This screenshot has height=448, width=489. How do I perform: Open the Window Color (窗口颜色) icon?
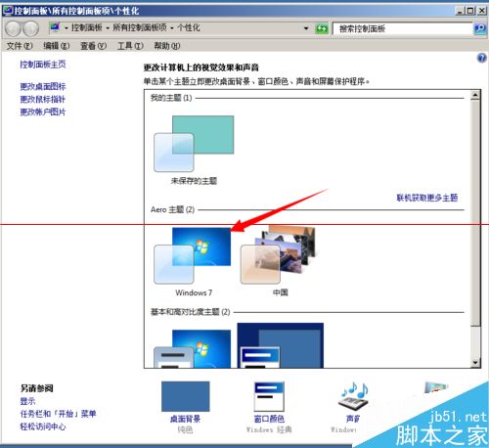point(269,396)
